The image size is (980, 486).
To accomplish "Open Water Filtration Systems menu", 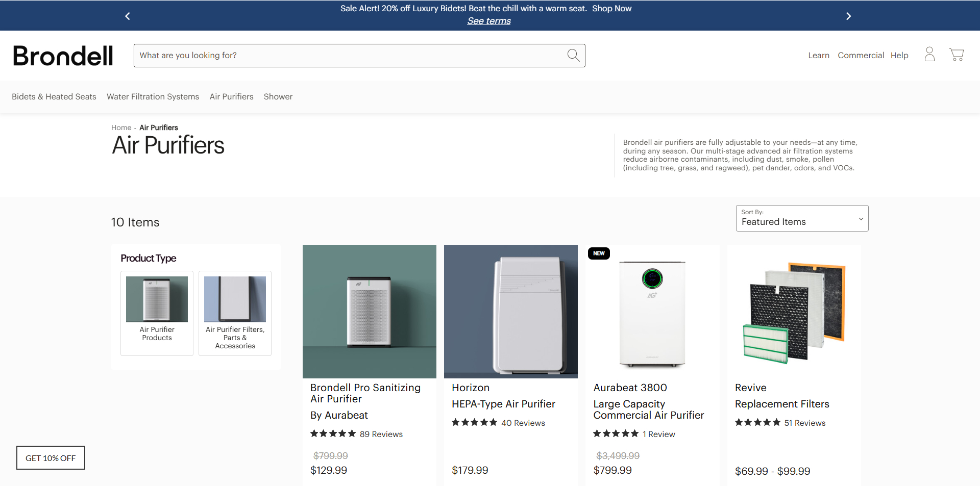I will coord(153,97).
